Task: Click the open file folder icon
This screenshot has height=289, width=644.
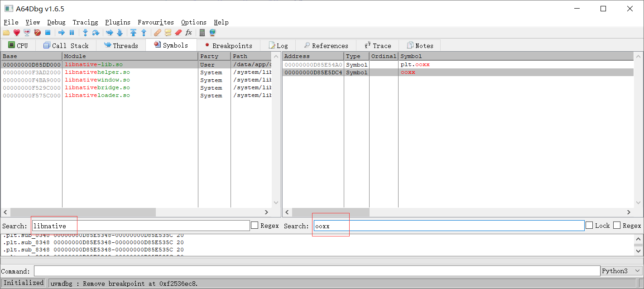Action: 6,33
